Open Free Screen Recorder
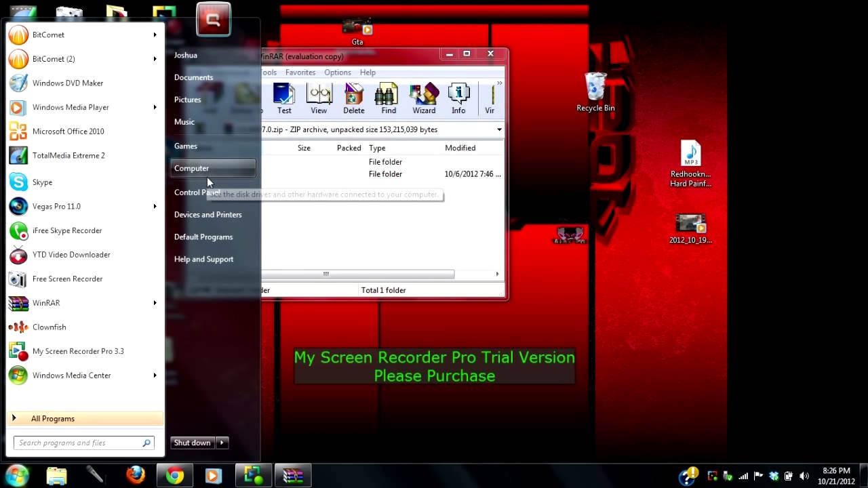 85,279
